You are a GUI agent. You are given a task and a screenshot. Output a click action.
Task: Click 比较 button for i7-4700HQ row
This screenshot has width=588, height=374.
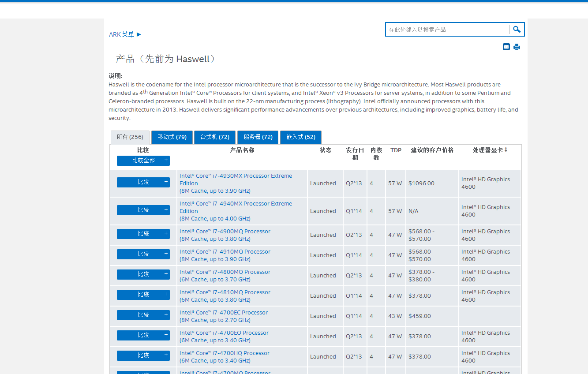click(143, 355)
